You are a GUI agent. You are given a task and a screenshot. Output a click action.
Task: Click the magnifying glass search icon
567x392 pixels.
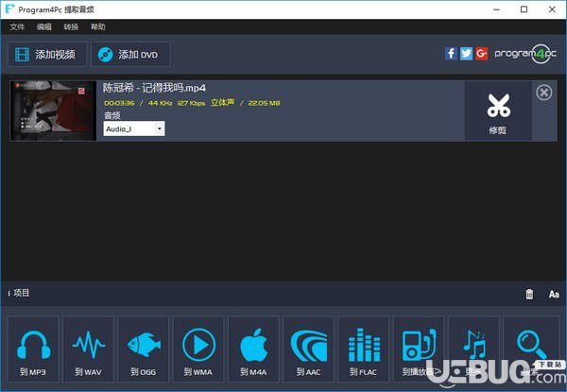pos(531,349)
